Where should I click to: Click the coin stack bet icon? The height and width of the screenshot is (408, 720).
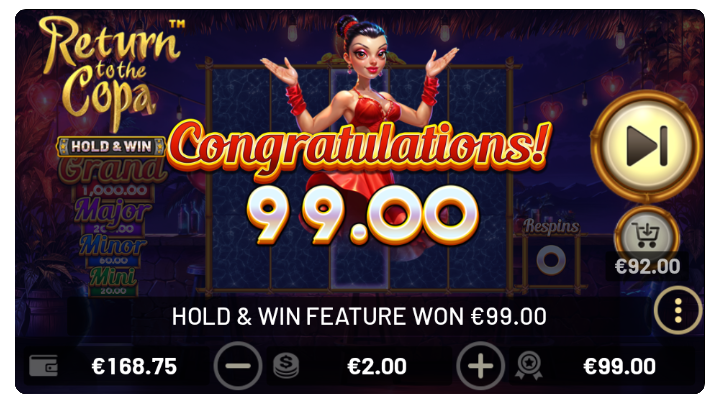pyautogui.click(x=286, y=366)
